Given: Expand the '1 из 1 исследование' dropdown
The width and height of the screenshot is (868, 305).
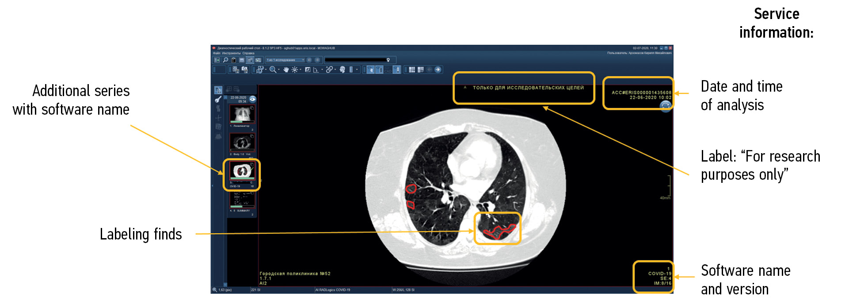Looking at the screenshot, I should pyautogui.click(x=303, y=60).
